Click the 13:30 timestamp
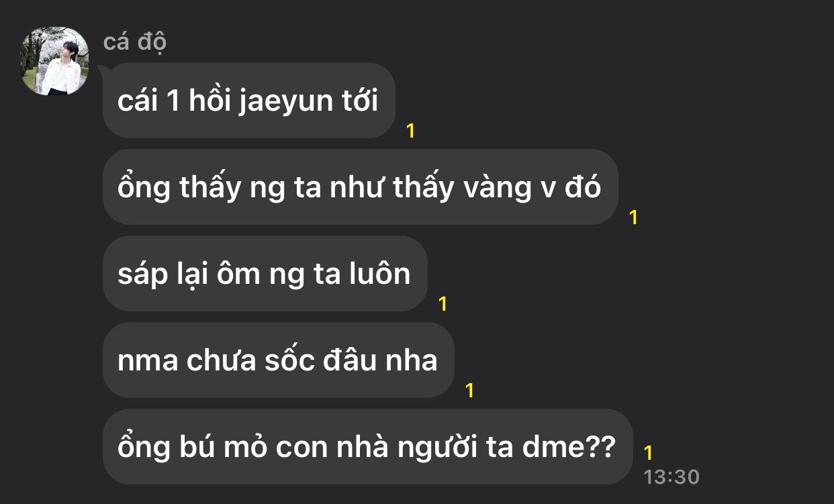 click(x=671, y=477)
